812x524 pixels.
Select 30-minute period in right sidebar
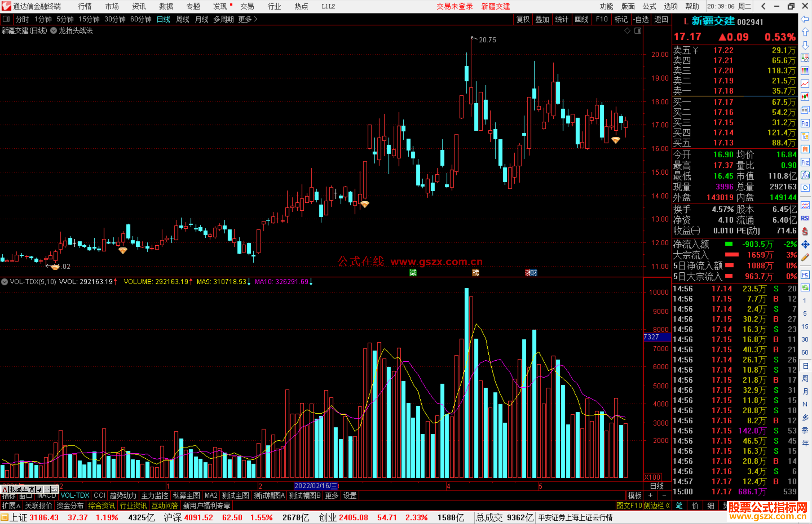tap(805, 340)
